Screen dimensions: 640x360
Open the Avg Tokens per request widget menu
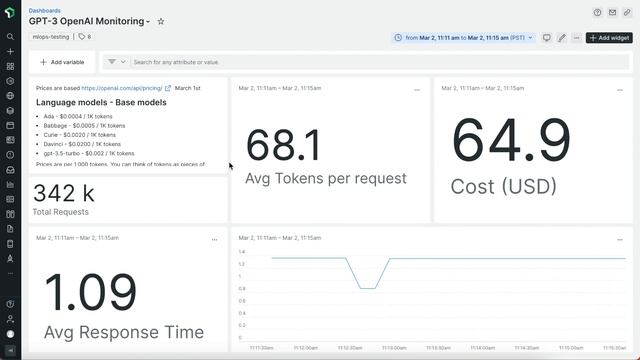click(x=417, y=90)
